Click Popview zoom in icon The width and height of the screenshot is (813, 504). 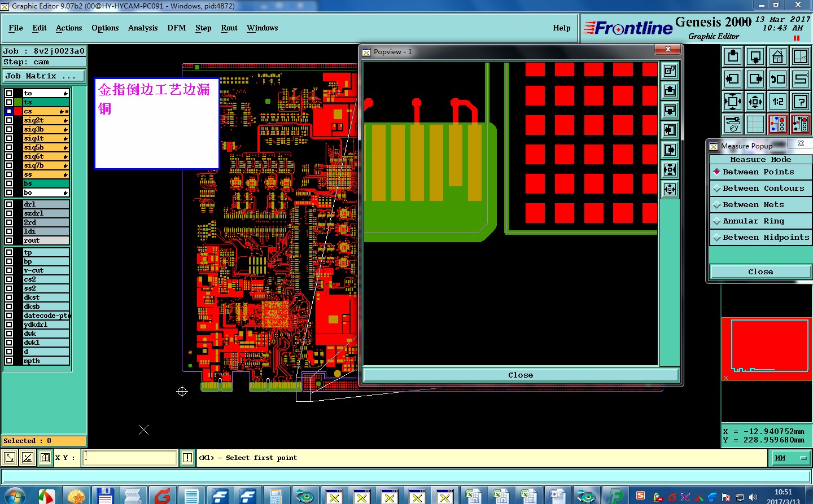click(670, 169)
